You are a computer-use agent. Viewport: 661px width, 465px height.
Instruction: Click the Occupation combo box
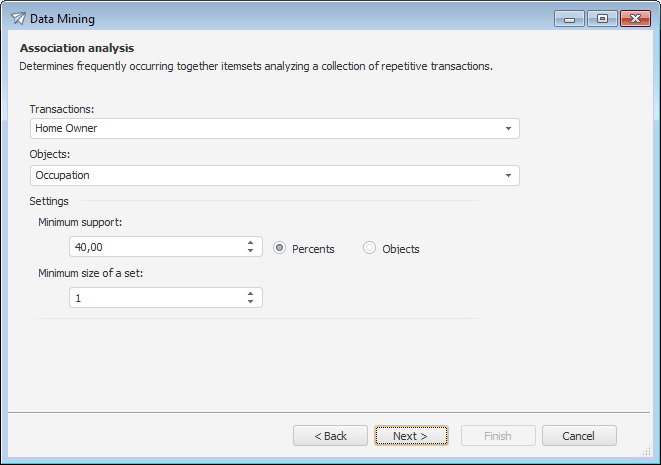point(265,176)
